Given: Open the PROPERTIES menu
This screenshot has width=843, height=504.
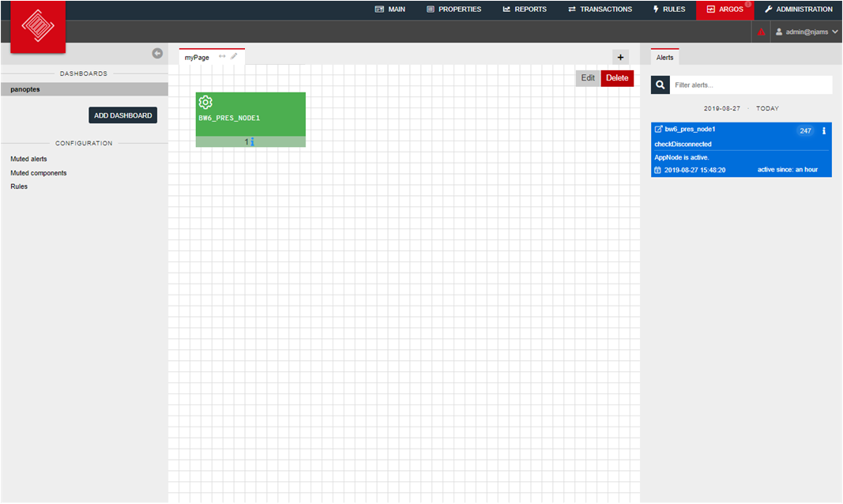Looking at the screenshot, I should [453, 9].
